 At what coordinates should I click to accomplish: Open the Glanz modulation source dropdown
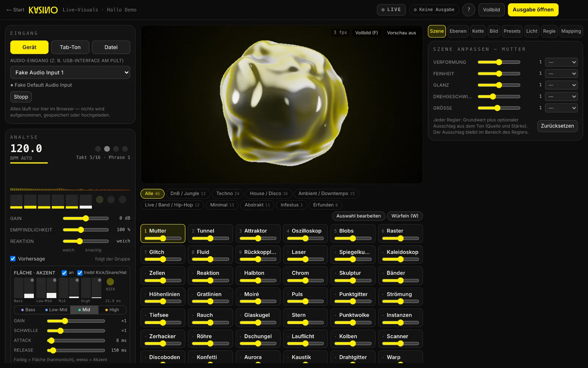pyautogui.click(x=561, y=85)
